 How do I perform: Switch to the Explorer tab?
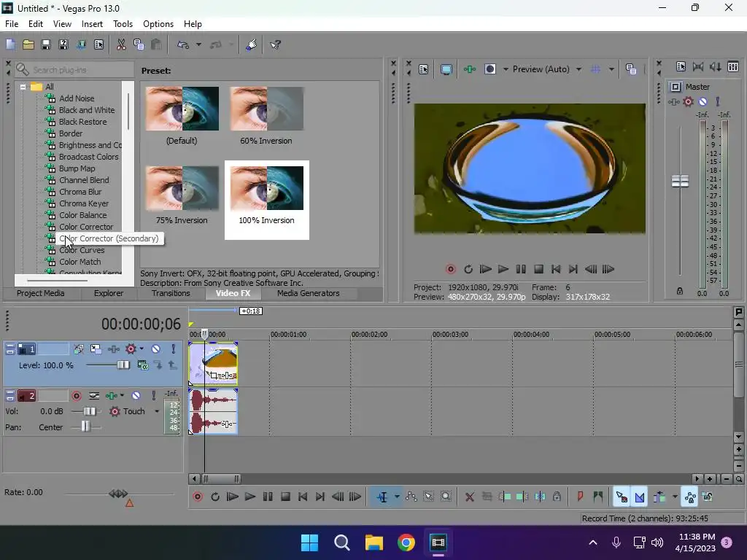click(x=109, y=293)
